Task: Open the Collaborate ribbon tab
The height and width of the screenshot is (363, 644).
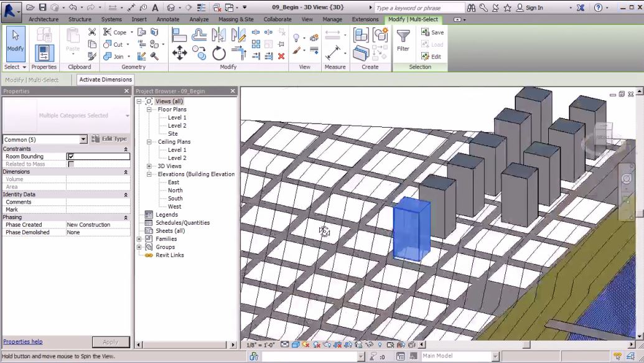Action: (278, 19)
